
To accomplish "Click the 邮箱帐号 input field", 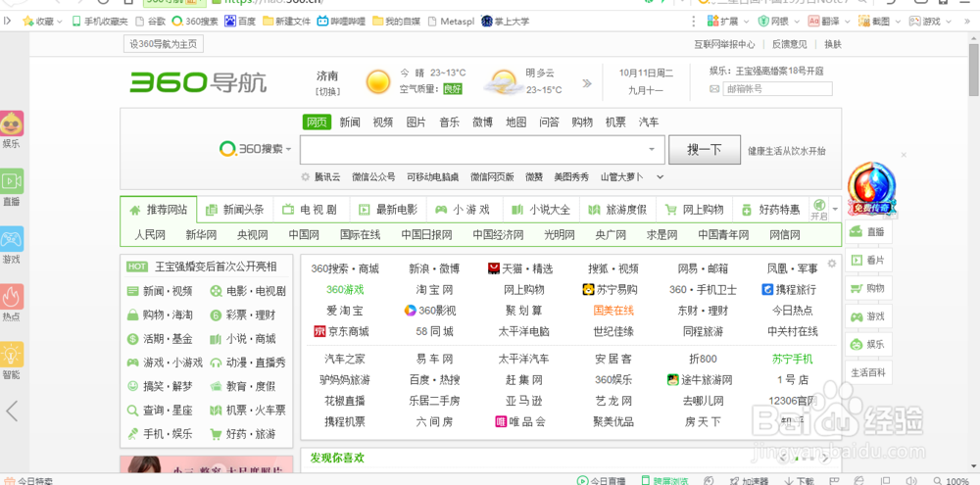I will tap(777, 89).
